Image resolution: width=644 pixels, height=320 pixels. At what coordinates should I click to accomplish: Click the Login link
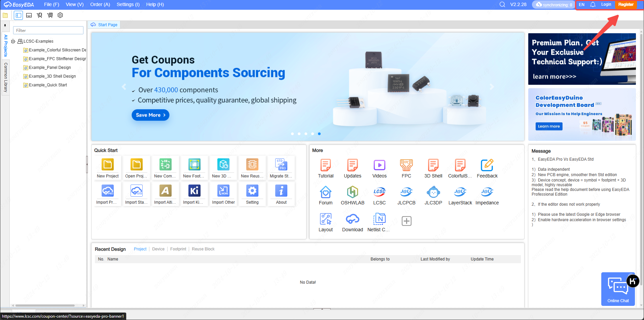click(606, 4)
